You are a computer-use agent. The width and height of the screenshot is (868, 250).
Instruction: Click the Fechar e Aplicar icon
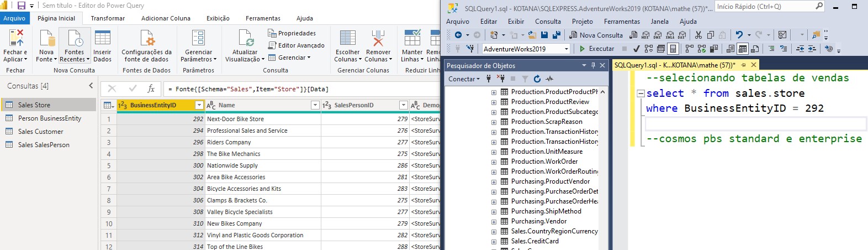point(16,39)
